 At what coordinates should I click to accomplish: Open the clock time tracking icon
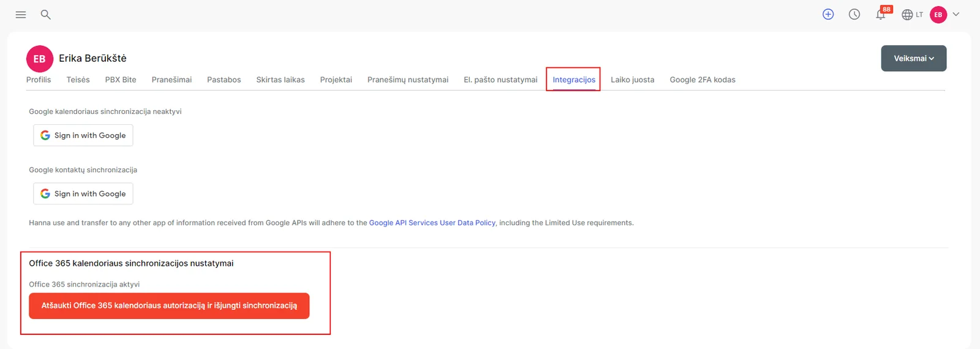pyautogui.click(x=854, y=14)
